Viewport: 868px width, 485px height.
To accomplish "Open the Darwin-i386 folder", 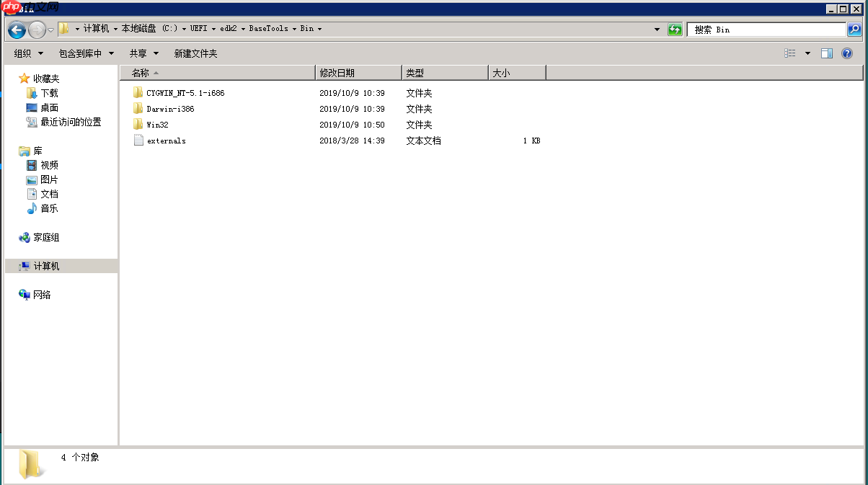I will 171,108.
